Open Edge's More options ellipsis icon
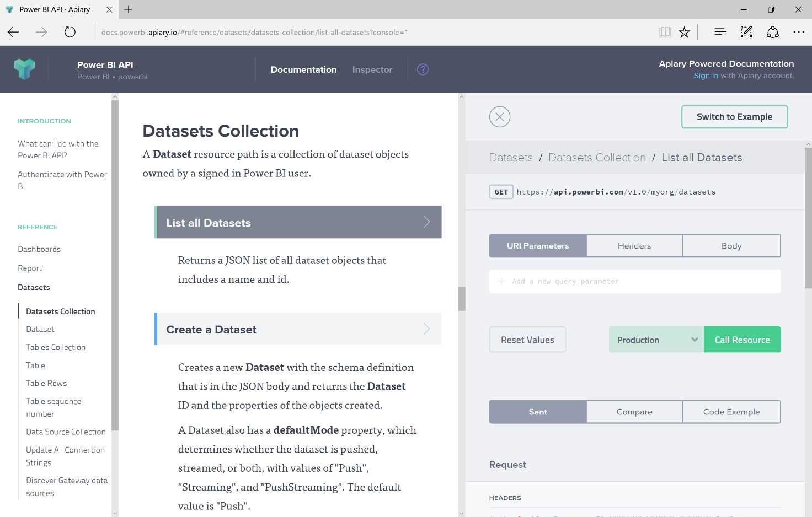 (799, 32)
